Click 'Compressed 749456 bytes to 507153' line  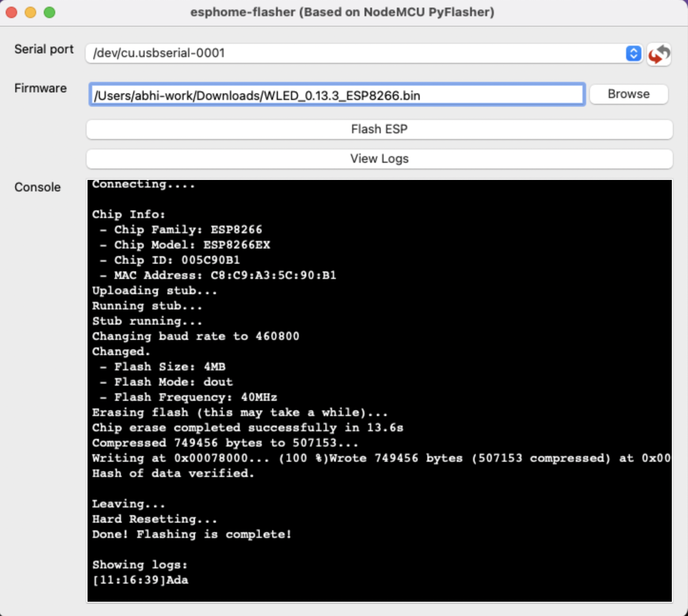(x=225, y=443)
